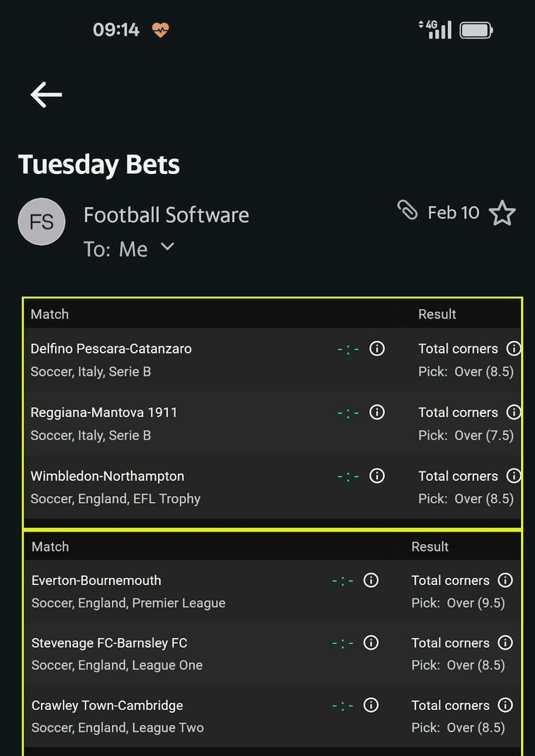The height and width of the screenshot is (756, 535).
Task: Tap the Wimbledon-Northampton score placeholder
Action: (348, 477)
